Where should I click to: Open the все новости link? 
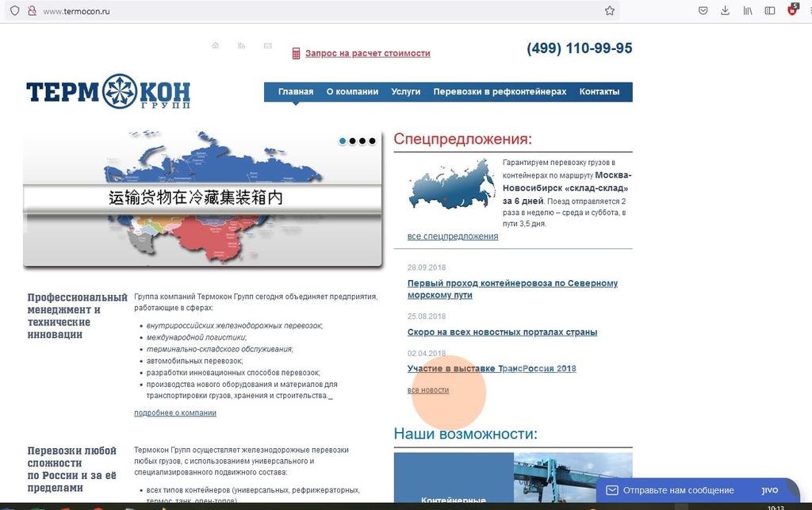[x=427, y=390]
